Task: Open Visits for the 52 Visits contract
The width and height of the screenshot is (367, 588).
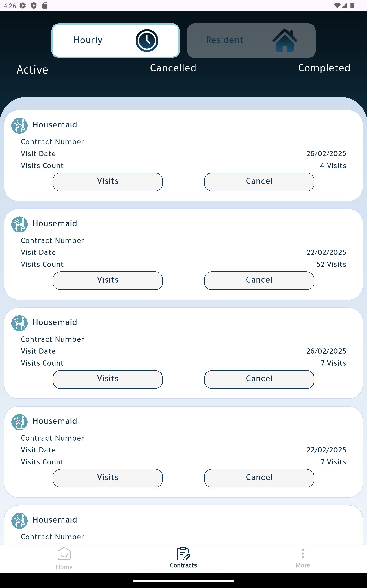Action: coord(108,281)
